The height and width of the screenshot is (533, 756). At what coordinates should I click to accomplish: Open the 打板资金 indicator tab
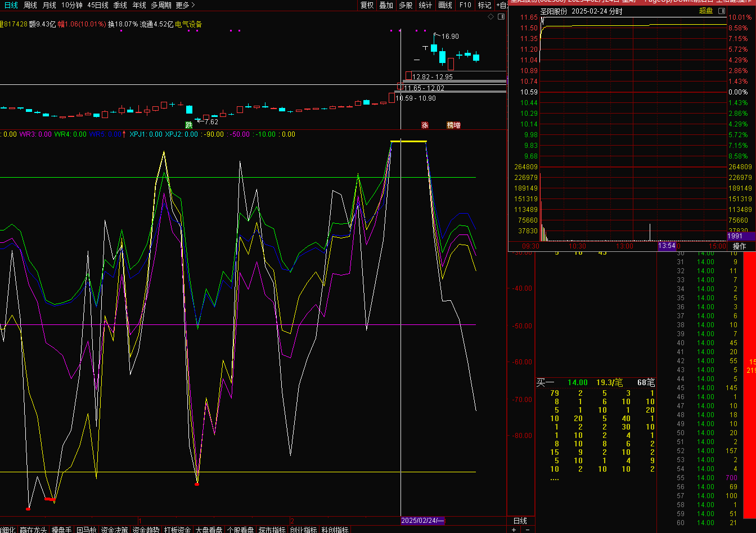pos(178,530)
